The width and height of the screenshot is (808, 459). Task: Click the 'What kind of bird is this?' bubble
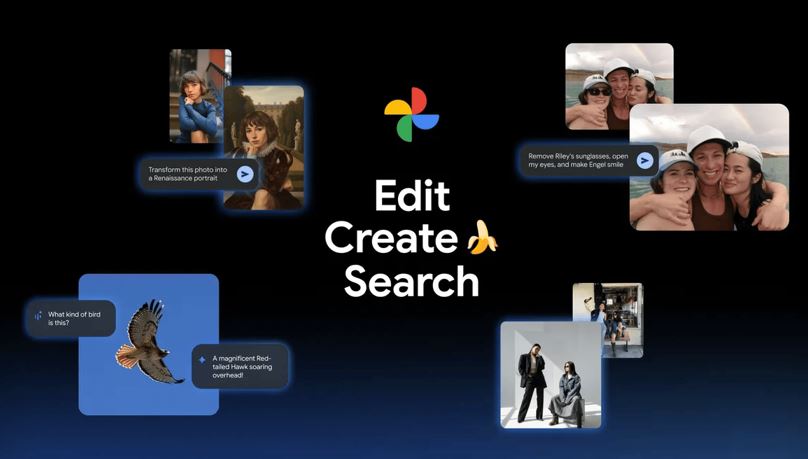[71, 318]
